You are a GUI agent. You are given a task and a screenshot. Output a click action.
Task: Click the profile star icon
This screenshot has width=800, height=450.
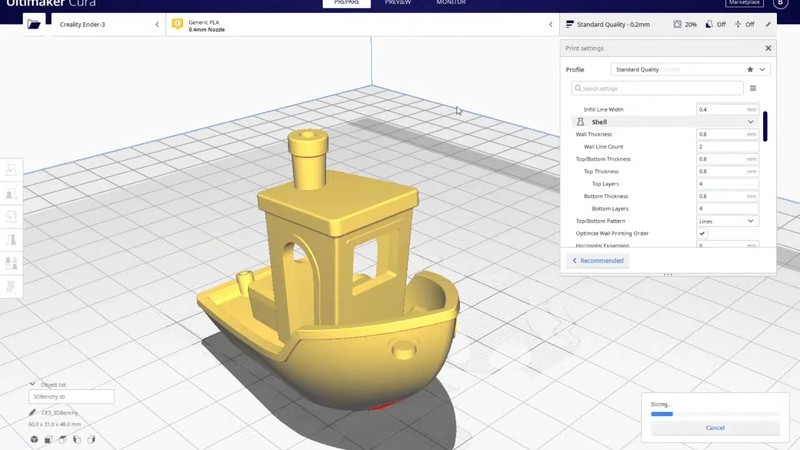coord(750,70)
